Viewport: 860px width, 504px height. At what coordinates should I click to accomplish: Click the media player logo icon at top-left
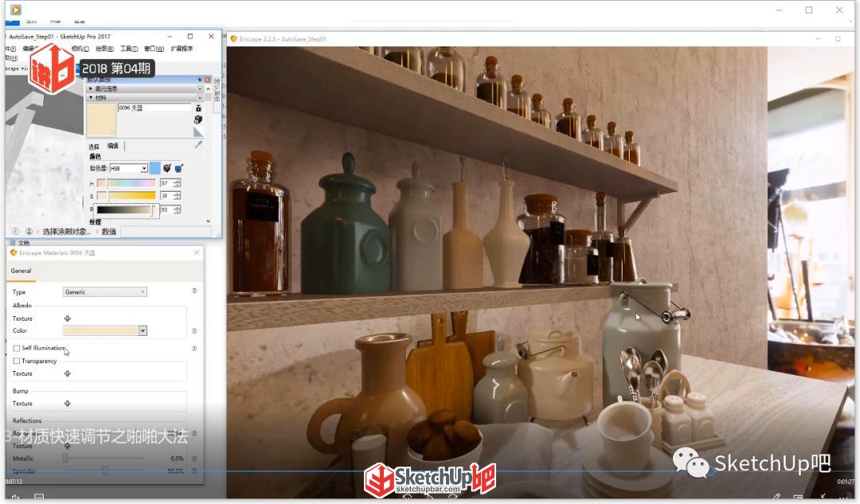tap(16, 10)
